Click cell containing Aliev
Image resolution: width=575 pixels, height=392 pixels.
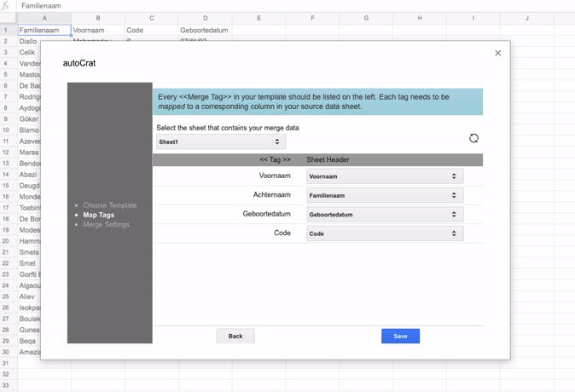point(29,297)
